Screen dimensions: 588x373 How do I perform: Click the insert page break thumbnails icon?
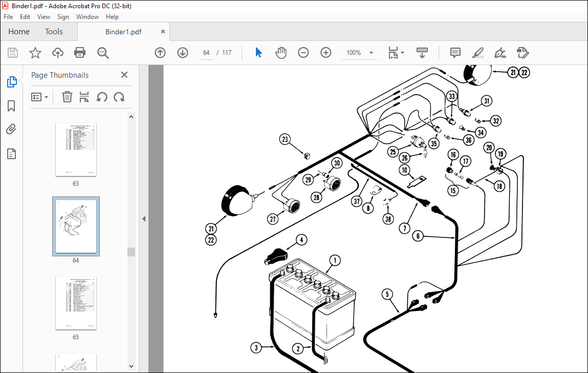pos(84,97)
